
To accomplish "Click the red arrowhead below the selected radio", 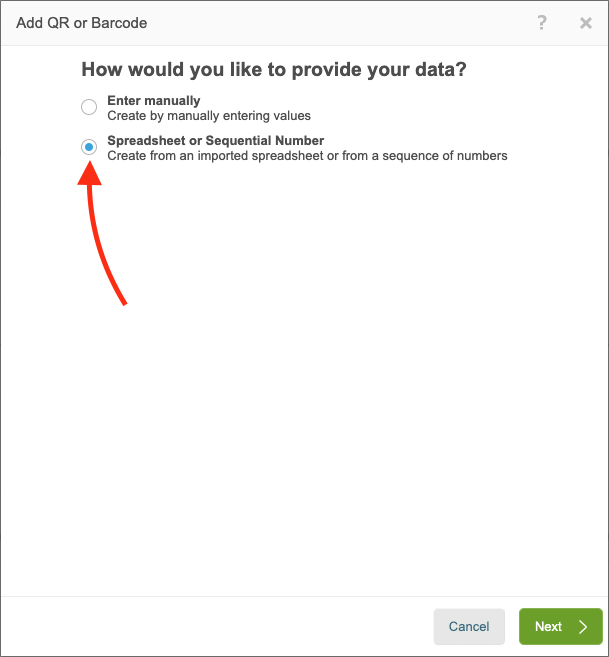I will [90, 172].
